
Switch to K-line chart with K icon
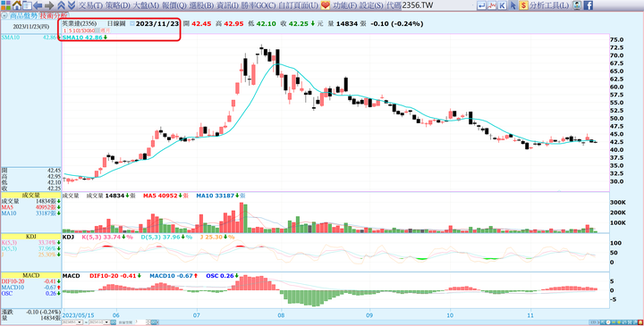[x=503, y=5]
